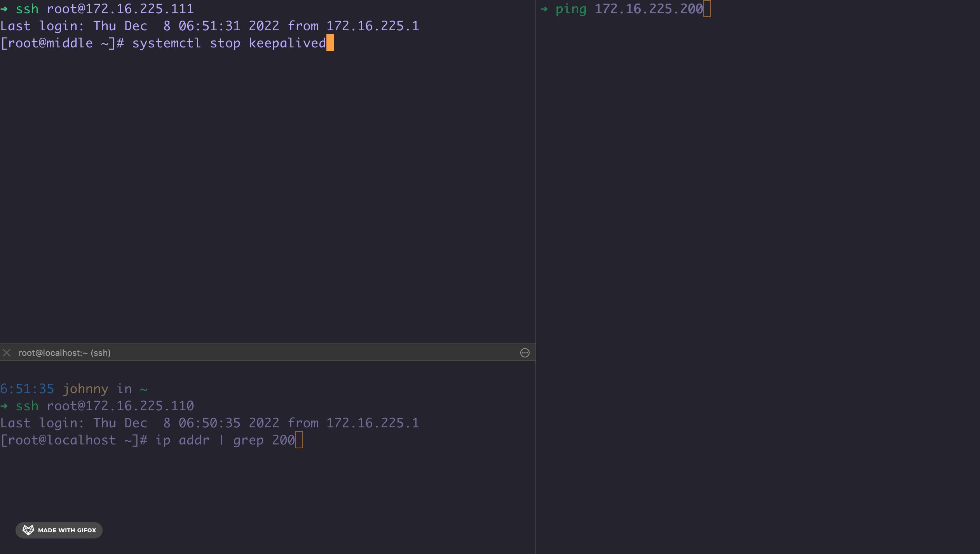Click the green arrow before ping command
Image resolution: width=980 pixels, height=554 pixels.
544,9
